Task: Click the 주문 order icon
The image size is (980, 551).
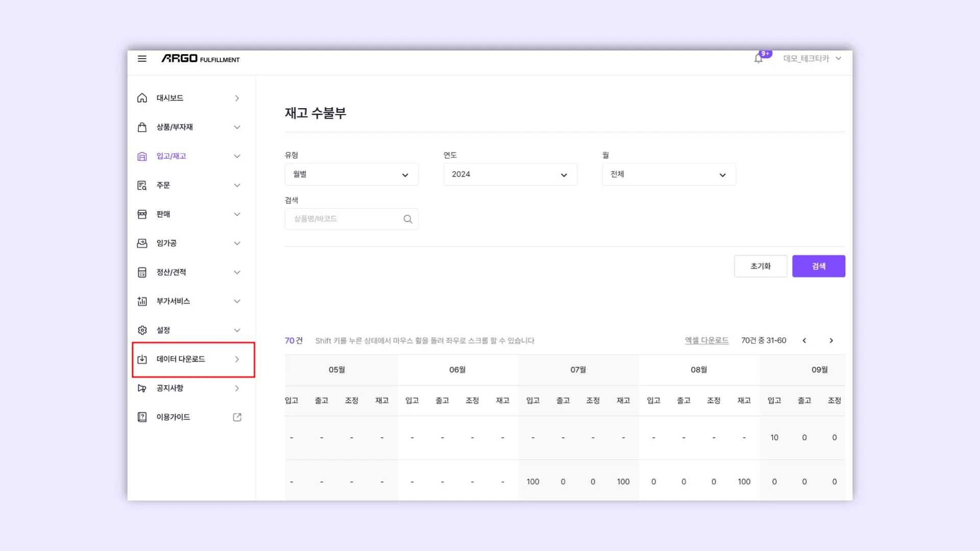Action: [x=142, y=185]
